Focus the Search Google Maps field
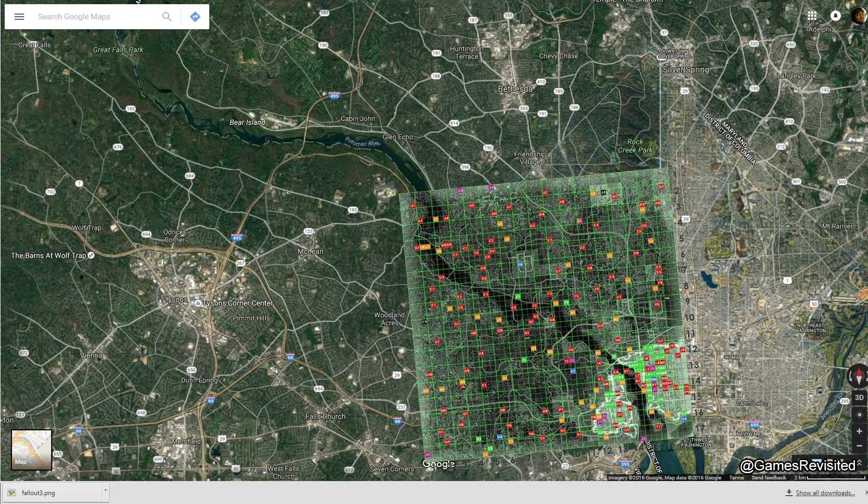868x504 pixels. (94, 17)
